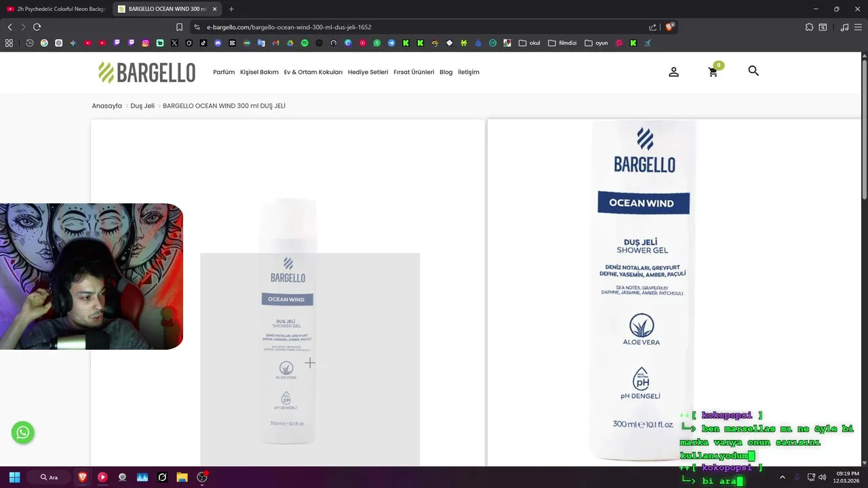Open the site search magnifier
This screenshot has height=488, width=868.
pos(753,70)
